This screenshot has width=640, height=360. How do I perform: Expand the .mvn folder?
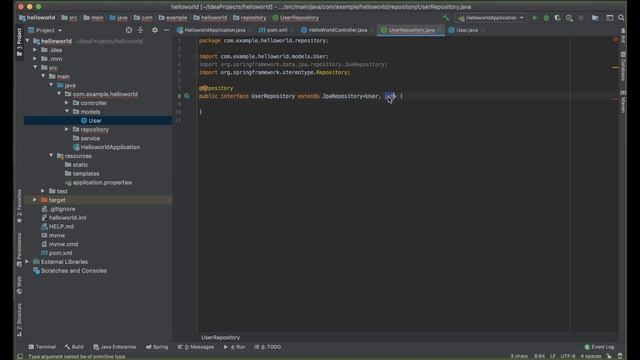pyautogui.click(x=35, y=59)
